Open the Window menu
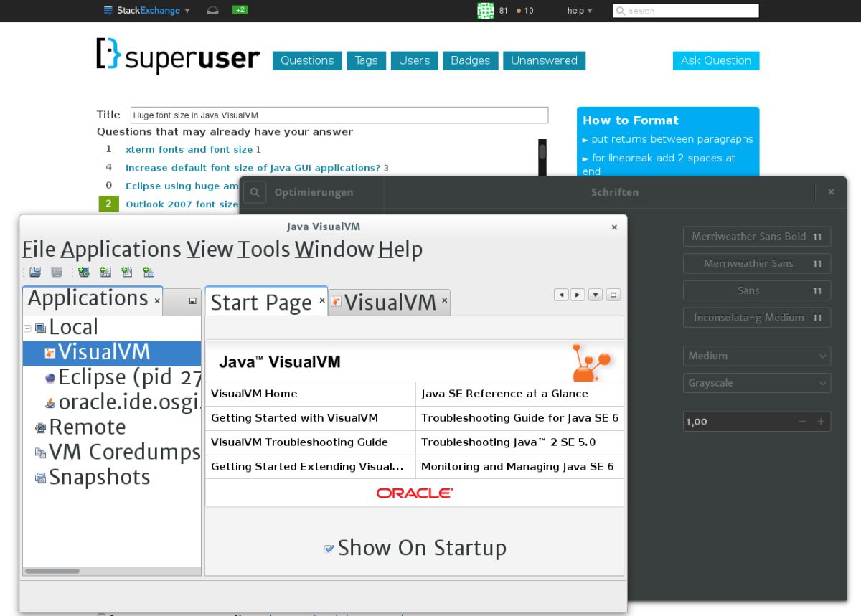The height and width of the screenshot is (616, 861). (334, 249)
